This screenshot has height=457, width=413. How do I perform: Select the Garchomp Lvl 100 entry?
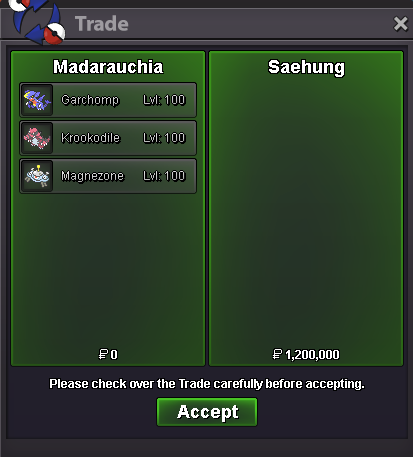coord(108,100)
